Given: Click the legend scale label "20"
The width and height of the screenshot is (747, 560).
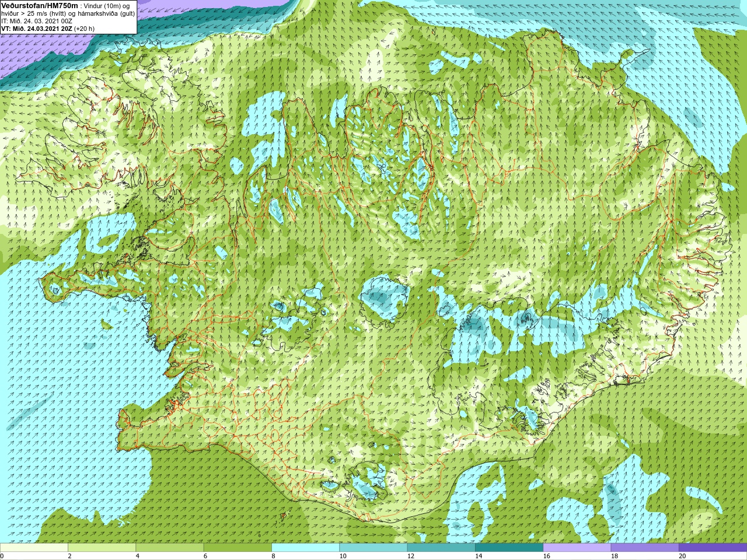Looking at the screenshot, I should [x=682, y=556].
